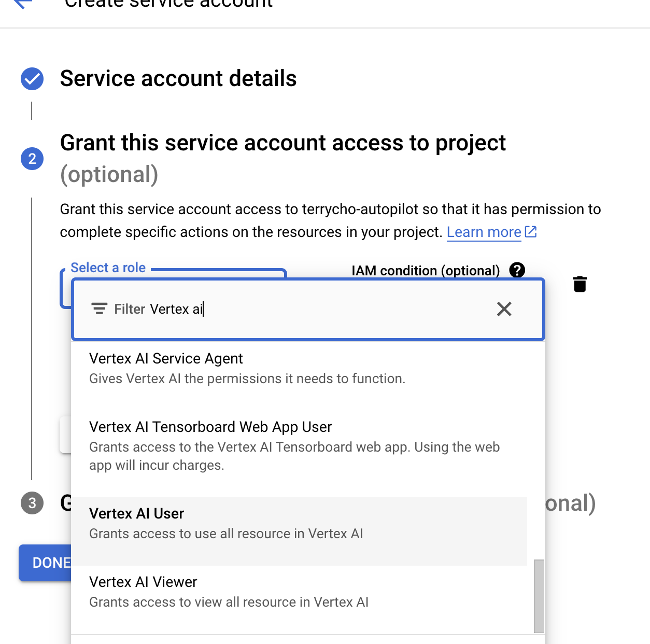Click description 'Gives Vertex AI the permissions it needs'

pos(247,379)
